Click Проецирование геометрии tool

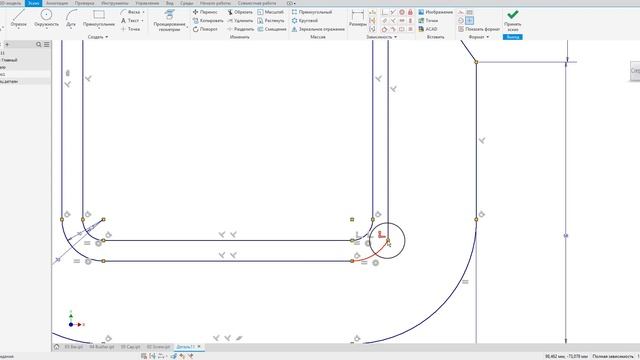click(169, 20)
